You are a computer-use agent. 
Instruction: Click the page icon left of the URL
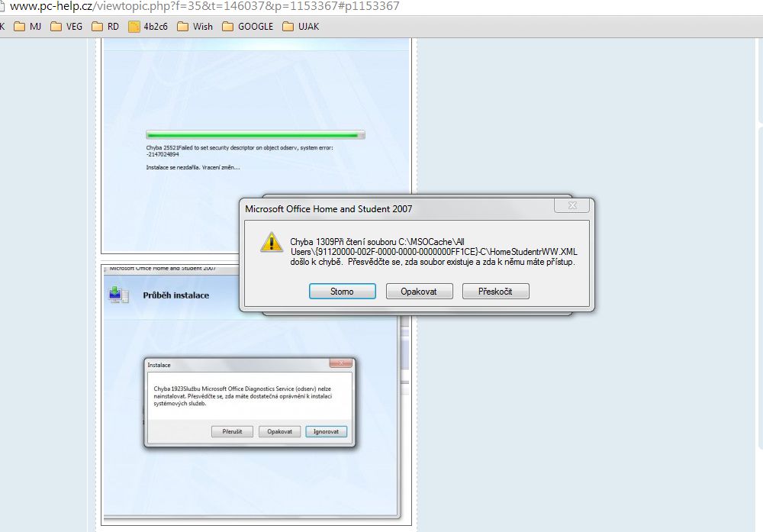click(x=2, y=6)
